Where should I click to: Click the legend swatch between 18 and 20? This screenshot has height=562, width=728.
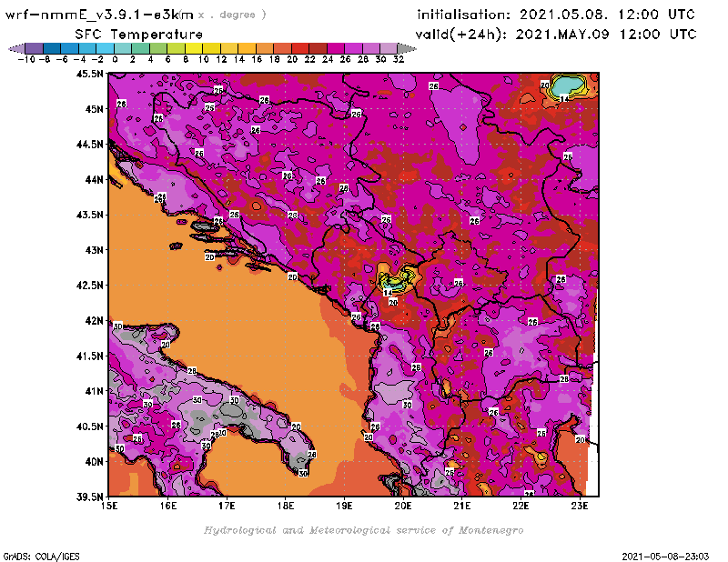[x=282, y=48]
